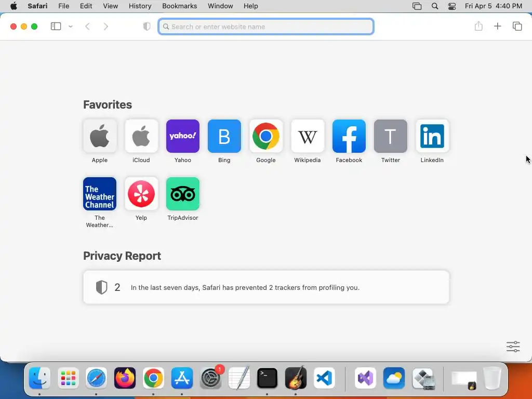The height and width of the screenshot is (399, 532).
Task: Click Safari compass icon in the Dock
Action: 96,378
